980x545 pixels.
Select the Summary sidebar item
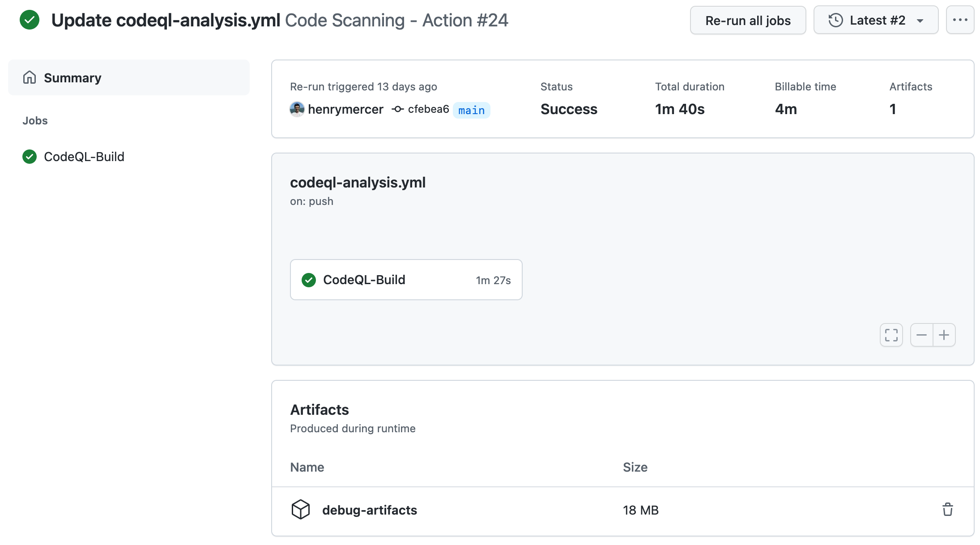(129, 77)
